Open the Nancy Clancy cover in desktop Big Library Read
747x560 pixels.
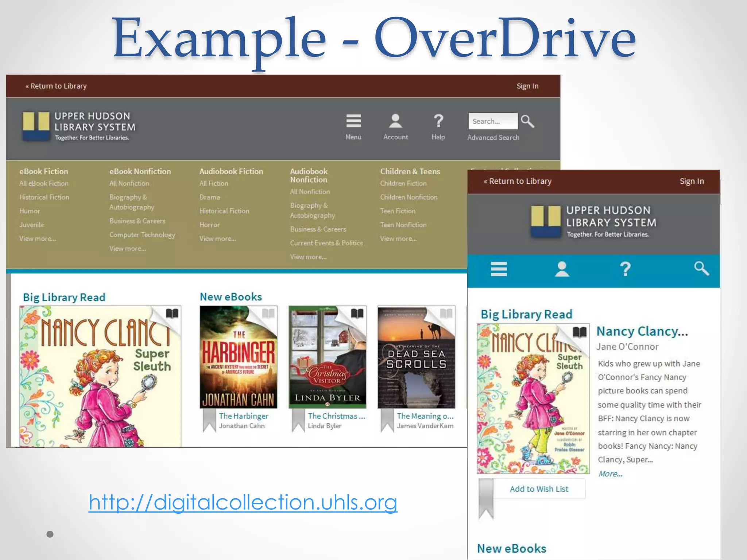coord(100,376)
